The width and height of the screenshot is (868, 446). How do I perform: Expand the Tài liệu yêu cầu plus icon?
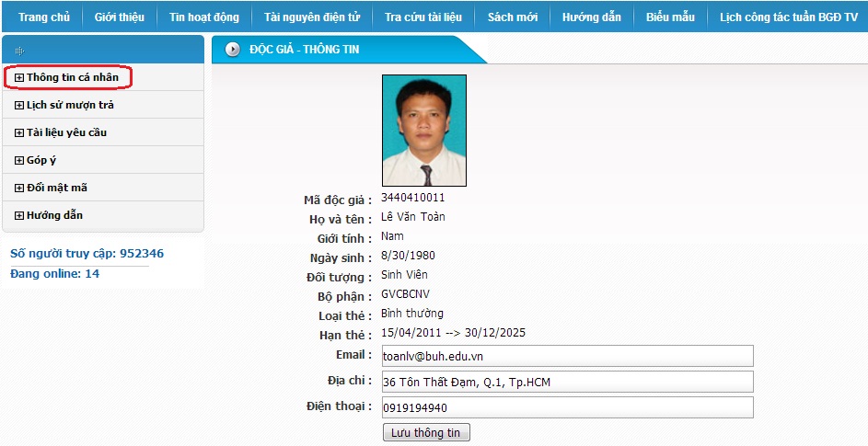pyautogui.click(x=19, y=132)
